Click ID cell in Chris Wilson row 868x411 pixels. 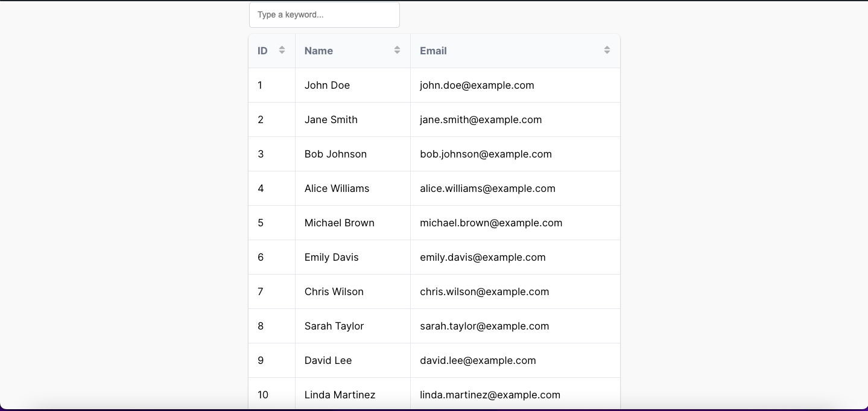tap(272, 292)
